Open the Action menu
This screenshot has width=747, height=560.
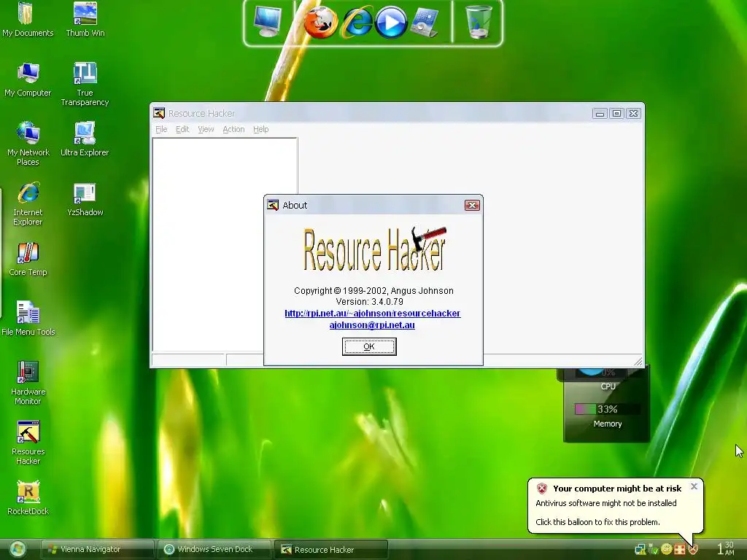click(233, 129)
